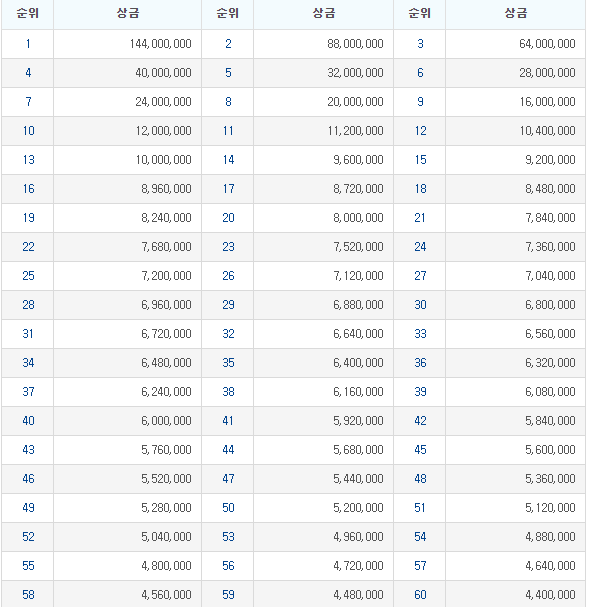Select rank number 48
589x607 pixels.
coord(420,479)
